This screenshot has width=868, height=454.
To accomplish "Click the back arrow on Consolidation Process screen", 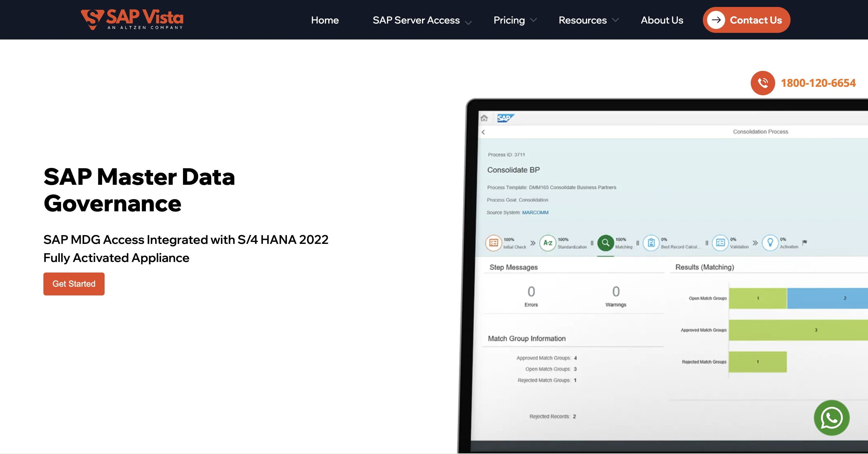I will (x=483, y=132).
